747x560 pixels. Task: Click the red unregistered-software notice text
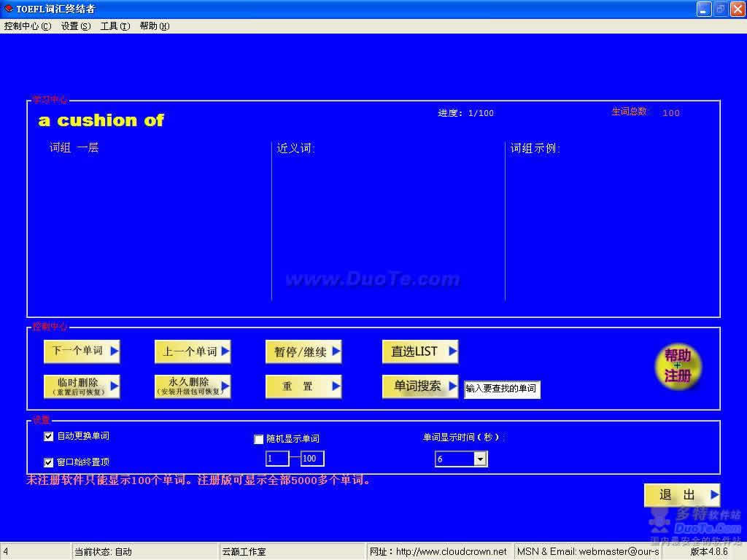[x=199, y=480]
